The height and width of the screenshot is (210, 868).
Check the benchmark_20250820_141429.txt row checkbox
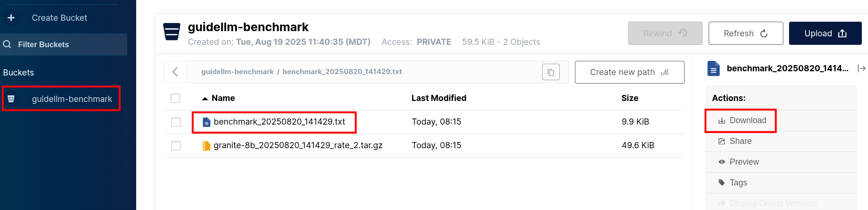click(176, 122)
